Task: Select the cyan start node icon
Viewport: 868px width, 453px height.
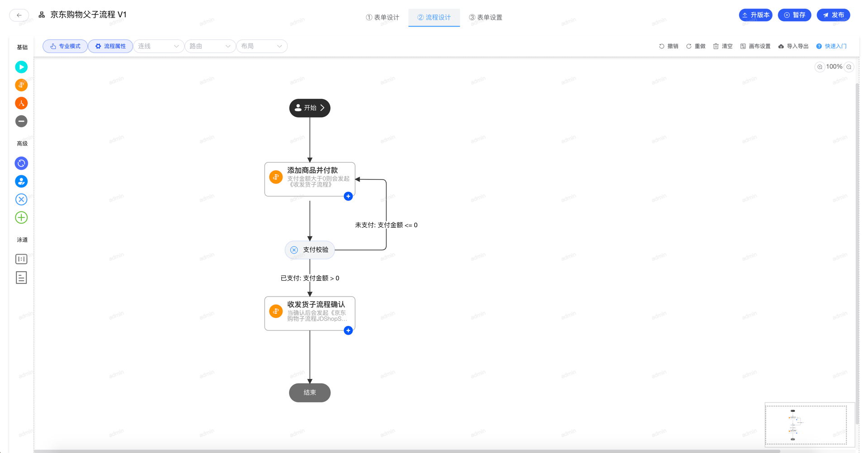Action: (x=21, y=67)
